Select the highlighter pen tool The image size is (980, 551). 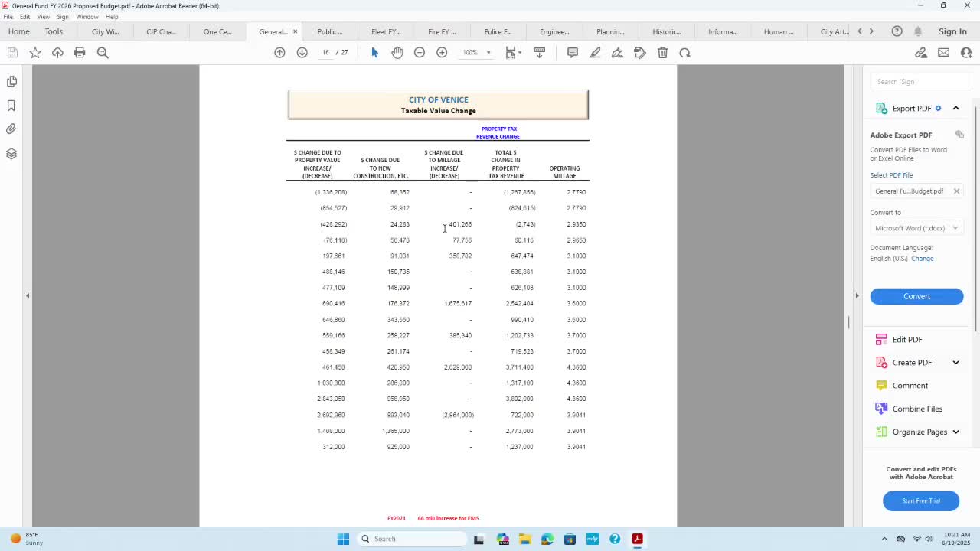[595, 52]
